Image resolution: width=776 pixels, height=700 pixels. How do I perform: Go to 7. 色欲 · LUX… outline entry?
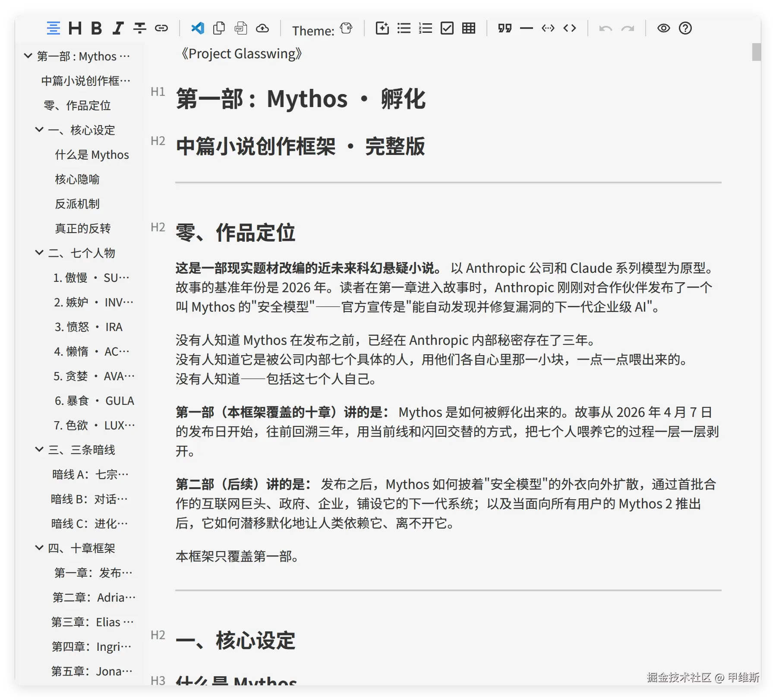click(x=94, y=425)
